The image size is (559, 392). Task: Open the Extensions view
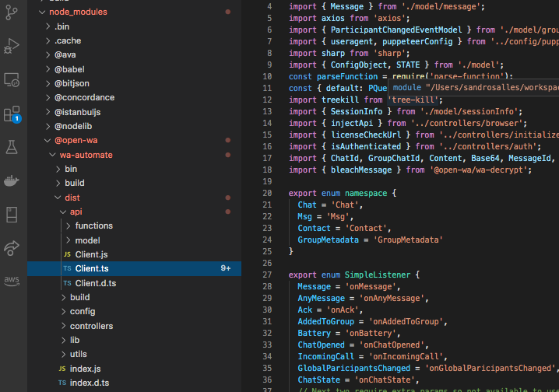coord(12,114)
